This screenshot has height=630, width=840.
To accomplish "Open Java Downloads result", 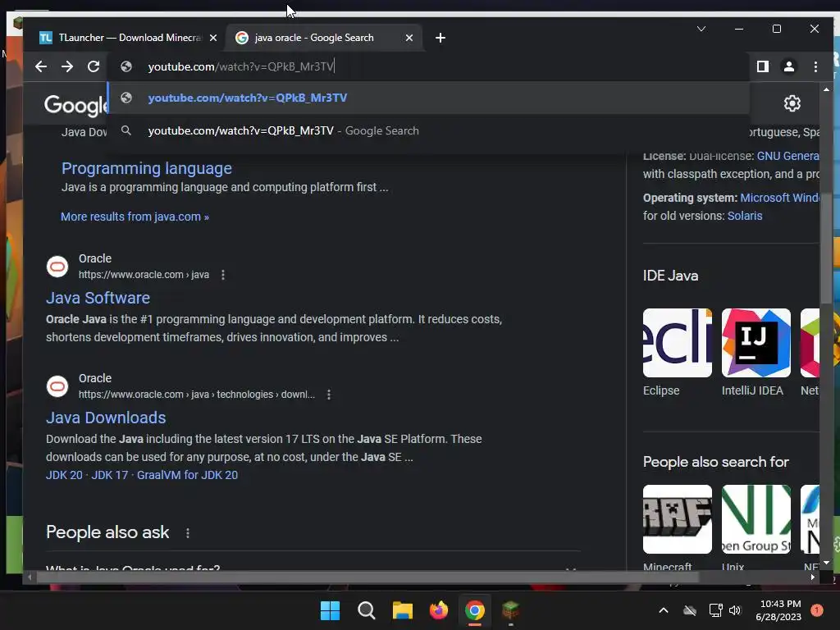I will [106, 418].
